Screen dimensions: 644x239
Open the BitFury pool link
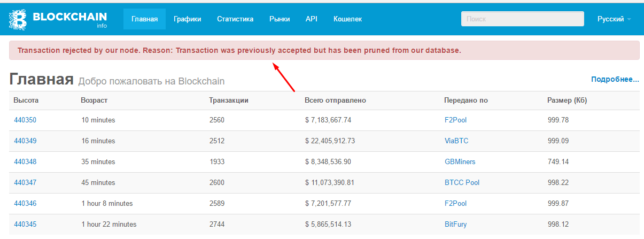click(455, 224)
